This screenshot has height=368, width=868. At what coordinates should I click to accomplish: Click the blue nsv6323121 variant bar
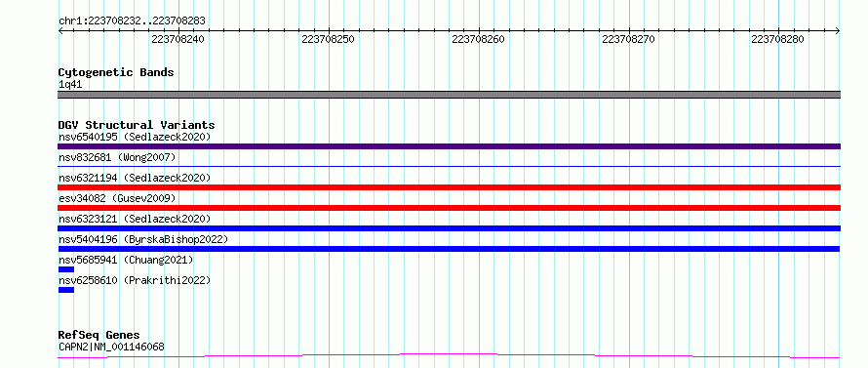click(x=449, y=228)
